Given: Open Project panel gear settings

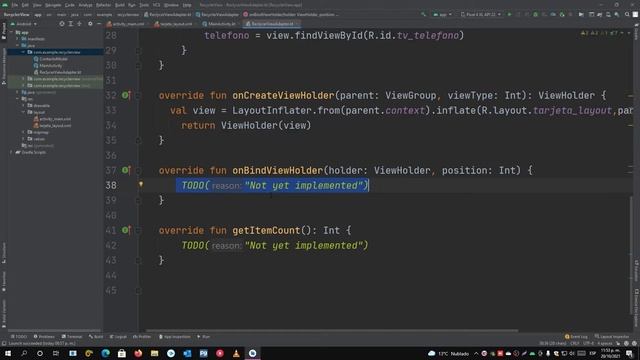Looking at the screenshot, I should [x=90, y=24].
